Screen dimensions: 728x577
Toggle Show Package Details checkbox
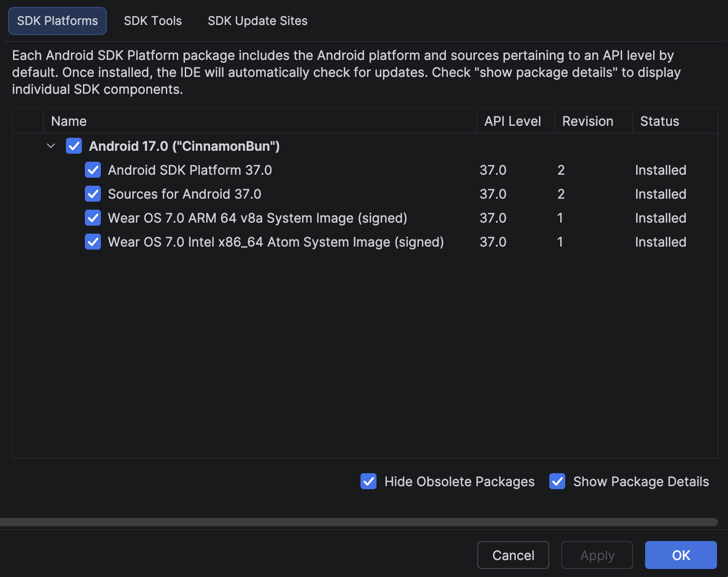point(557,481)
